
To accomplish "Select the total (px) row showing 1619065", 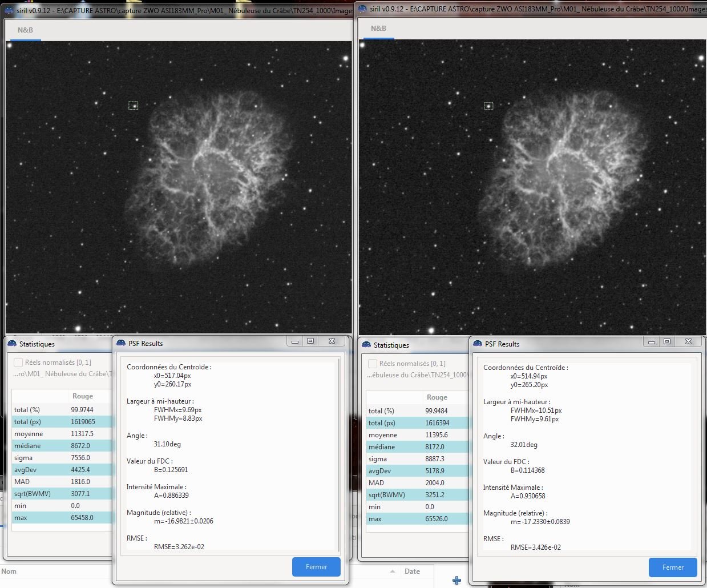I will [62, 421].
